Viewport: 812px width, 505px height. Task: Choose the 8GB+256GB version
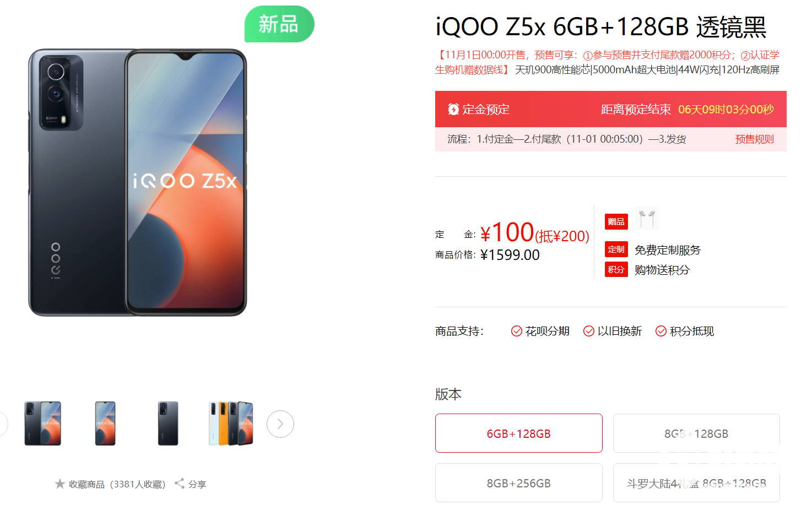[519, 483]
